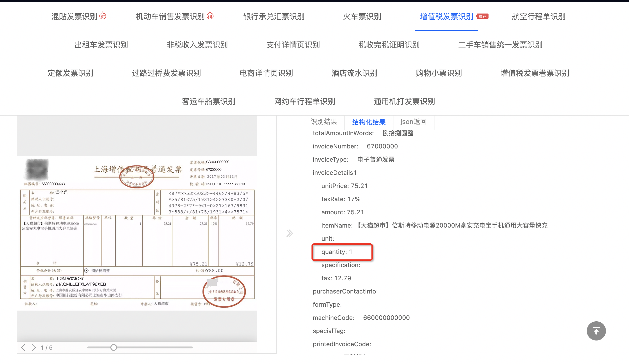
Task: Open 支付详情页识别
Action: coord(293,45)
